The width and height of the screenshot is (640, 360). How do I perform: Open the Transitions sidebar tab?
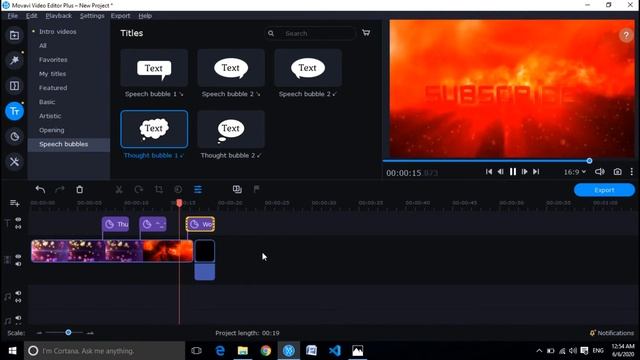[14, 86]
